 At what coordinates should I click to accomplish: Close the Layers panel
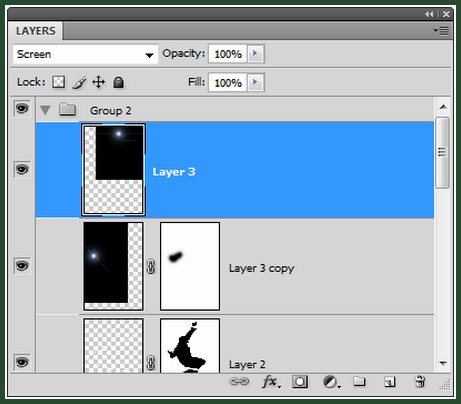446,14
